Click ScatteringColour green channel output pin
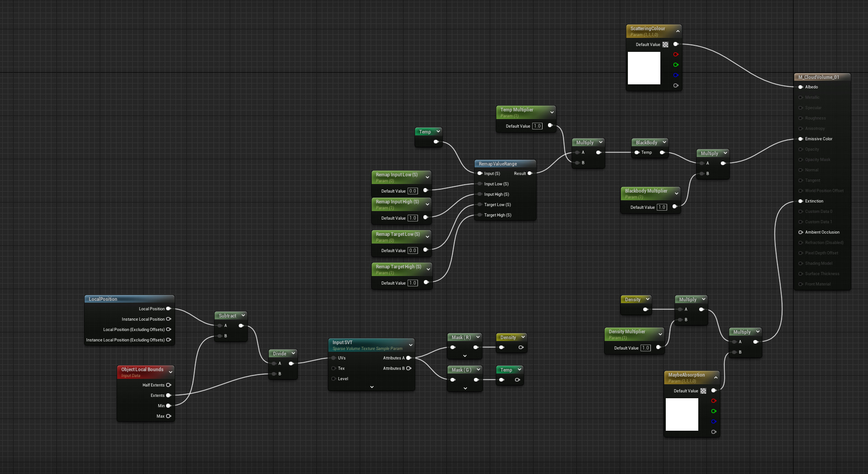 (676, 65)
